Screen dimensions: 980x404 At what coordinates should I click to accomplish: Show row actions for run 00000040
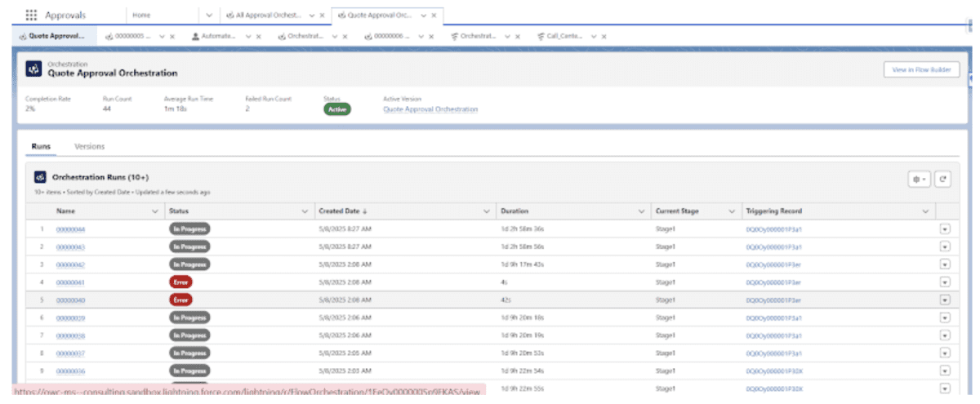tap(945, 300)
